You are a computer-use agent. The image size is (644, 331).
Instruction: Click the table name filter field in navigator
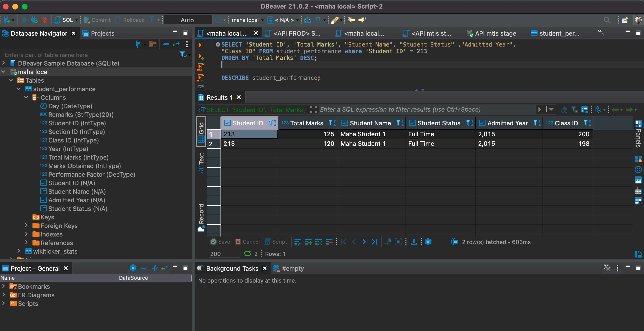pyautogui.click(x=90, y=55)
